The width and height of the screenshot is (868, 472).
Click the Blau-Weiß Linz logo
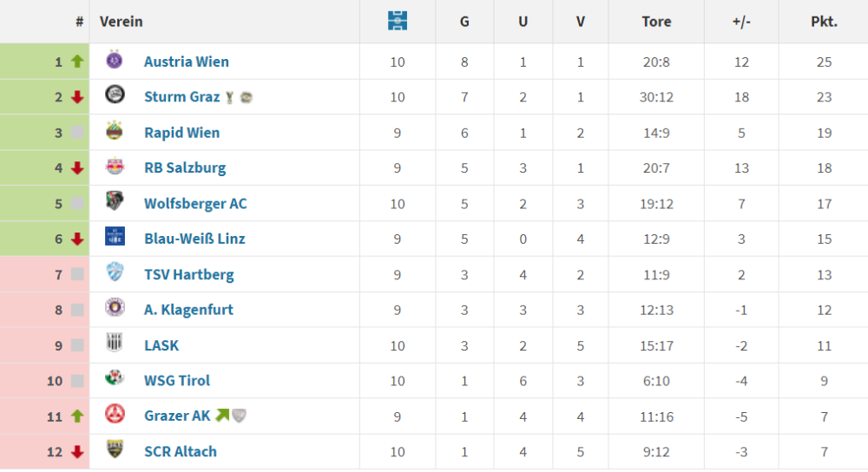(x=115, y=237)
